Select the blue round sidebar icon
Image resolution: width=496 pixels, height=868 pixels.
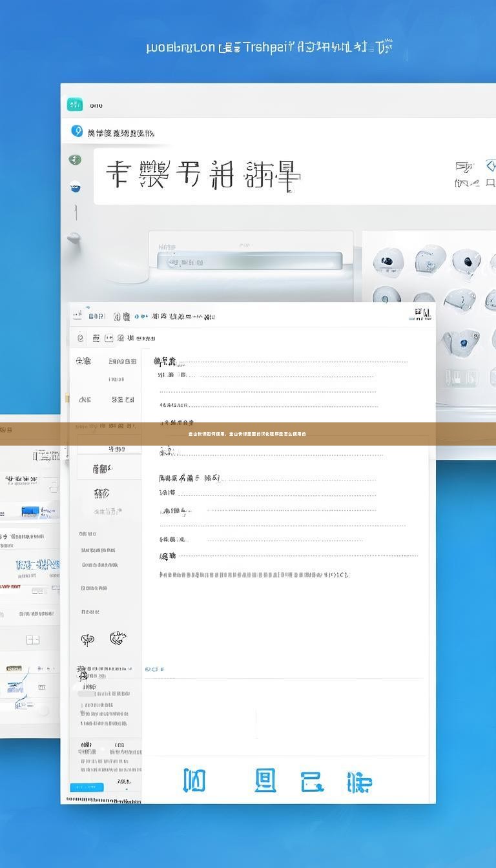pyautogui.click(x=75, y=187)
